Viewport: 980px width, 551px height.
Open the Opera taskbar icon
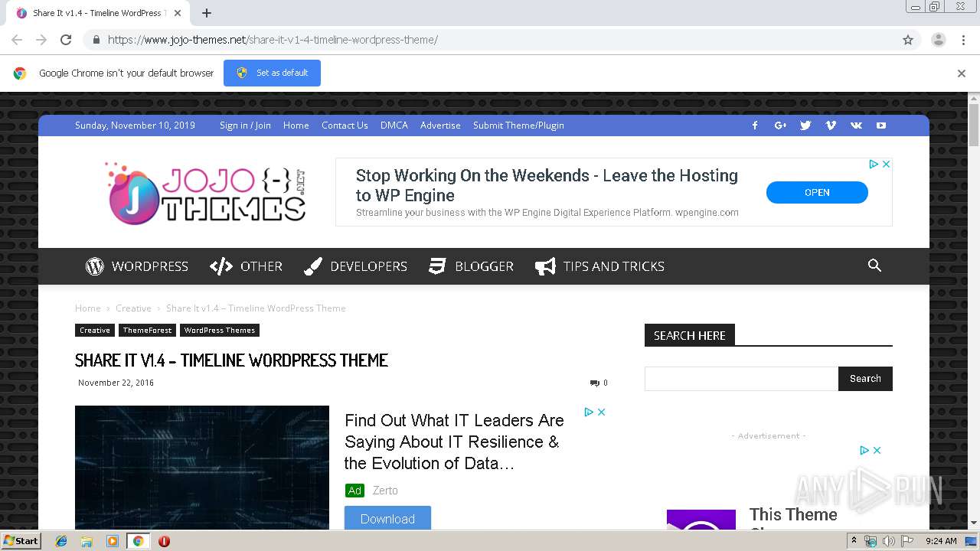pos(164,541)
